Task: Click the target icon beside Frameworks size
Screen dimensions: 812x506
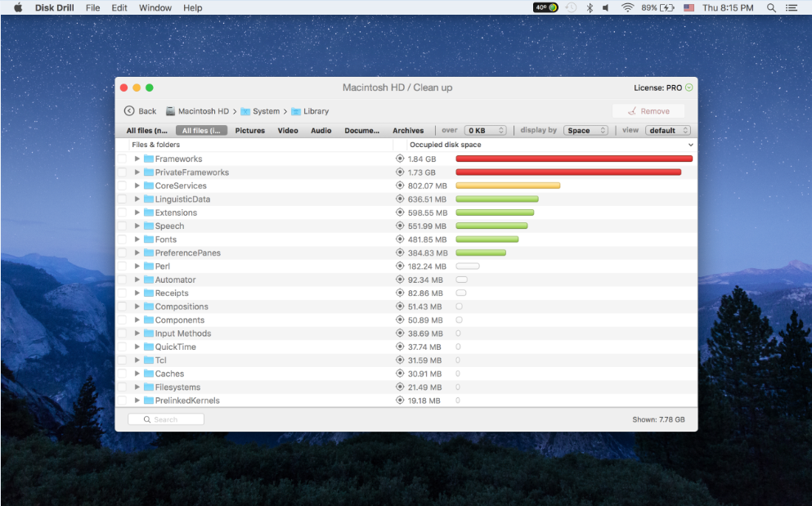Action: click(x=400, y=159)
